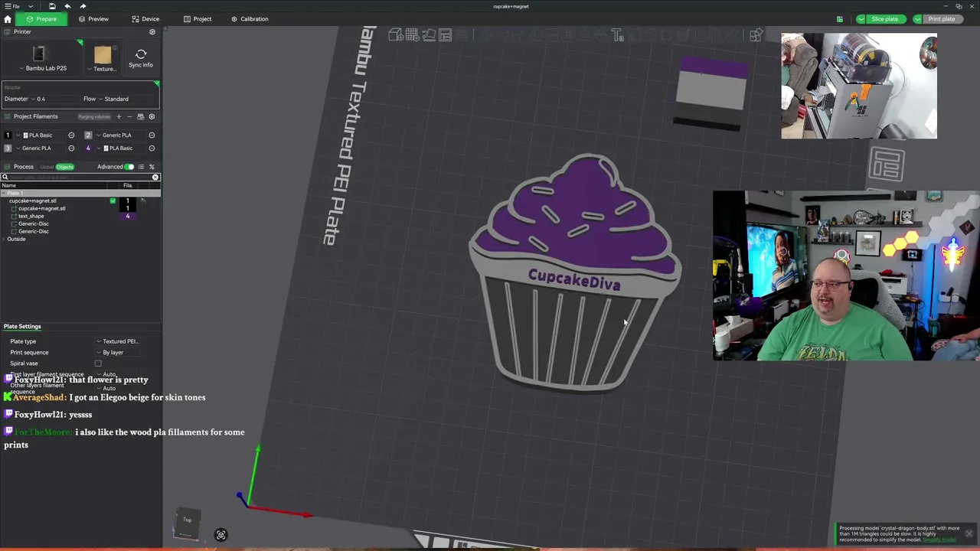
Task: Go to the Home screen icon
Action: click(x=8, y=19)
